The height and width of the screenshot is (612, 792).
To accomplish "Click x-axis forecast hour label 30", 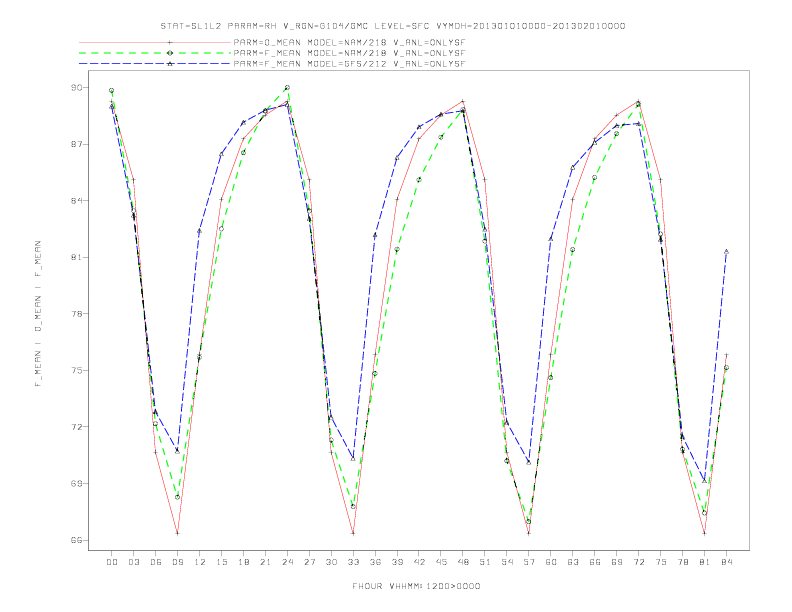I will coord(331,562).
